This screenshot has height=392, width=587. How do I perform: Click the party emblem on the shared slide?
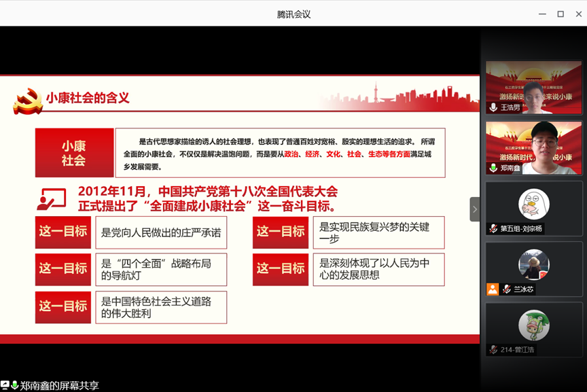tap(28, 101)
